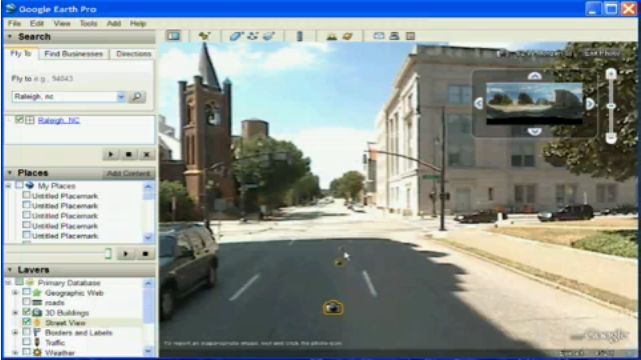641x360 pixels.
Task: Select the Add Polygon tool
Action: click(236, 36)
